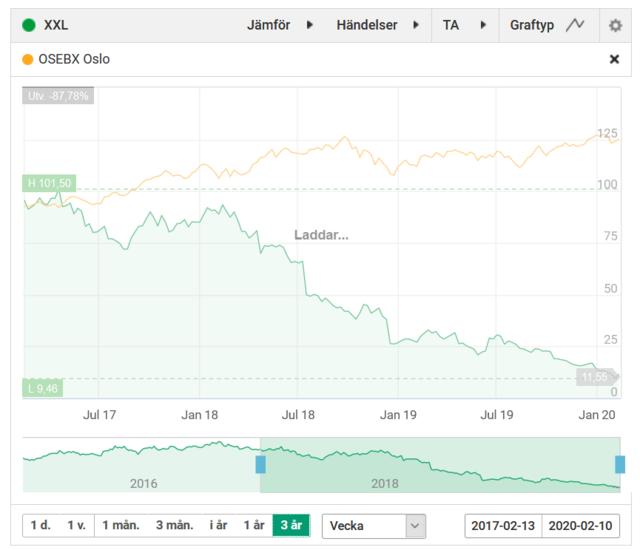Select the 3 år range button
The image size is (640, 550).
[291, 525]
